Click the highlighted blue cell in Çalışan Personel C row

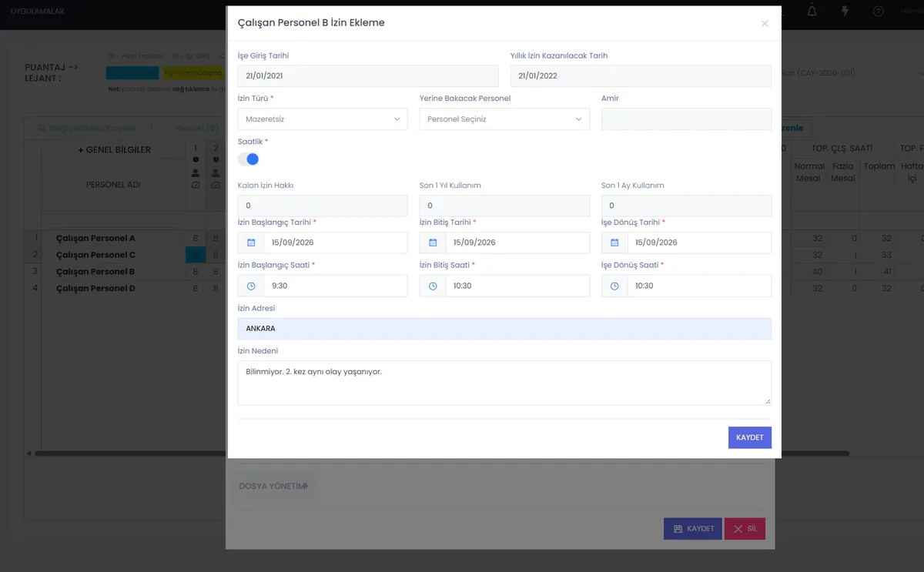click(x=196, y=256)
